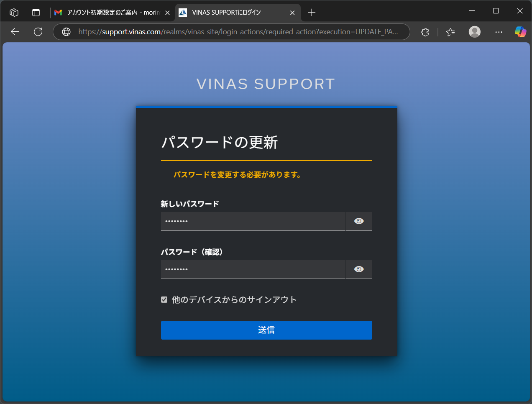Click the パスワード（確認） label
The width and height of the screenshot is (532, 404).
pyautogui.click(x=192, y=252)
